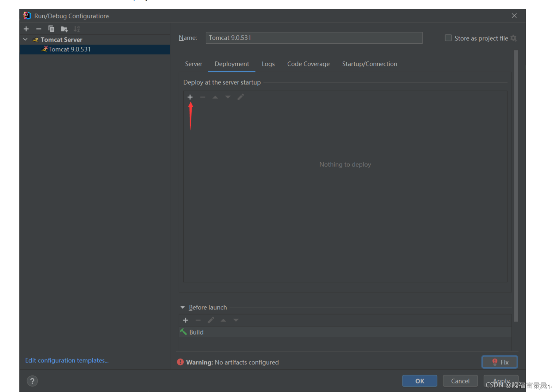Open the Code Coverage tab
Viewport: 552px width, 392px height.
click(308, 64)
